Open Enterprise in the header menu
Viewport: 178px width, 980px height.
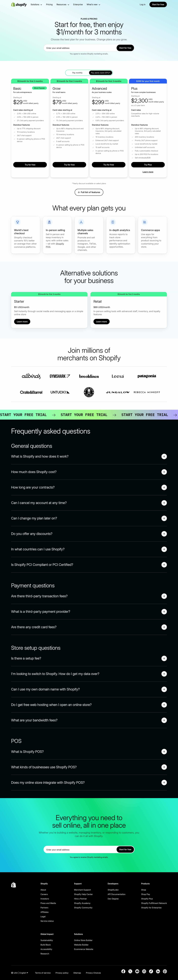pos(78,5)
